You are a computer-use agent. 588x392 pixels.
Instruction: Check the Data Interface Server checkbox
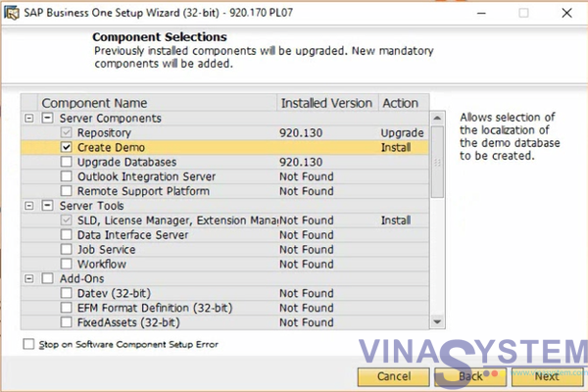(x=66, y=235)
